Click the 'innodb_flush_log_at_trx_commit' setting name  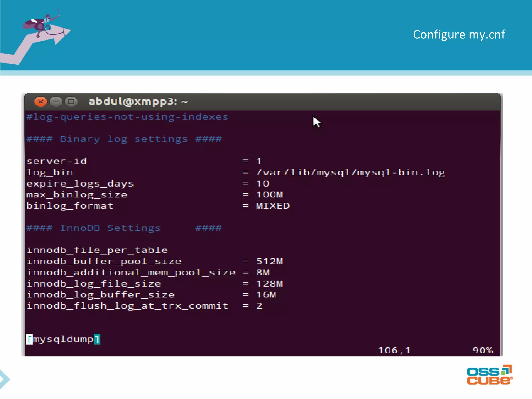pos(128,306)
